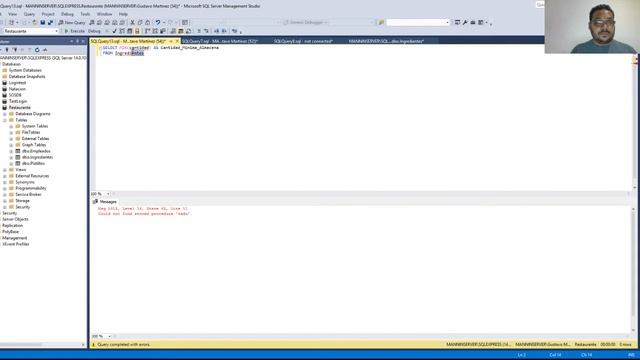Click the wrench Properties icon
The width and height of the screenshot is (640, 360).
click(465, 22)
